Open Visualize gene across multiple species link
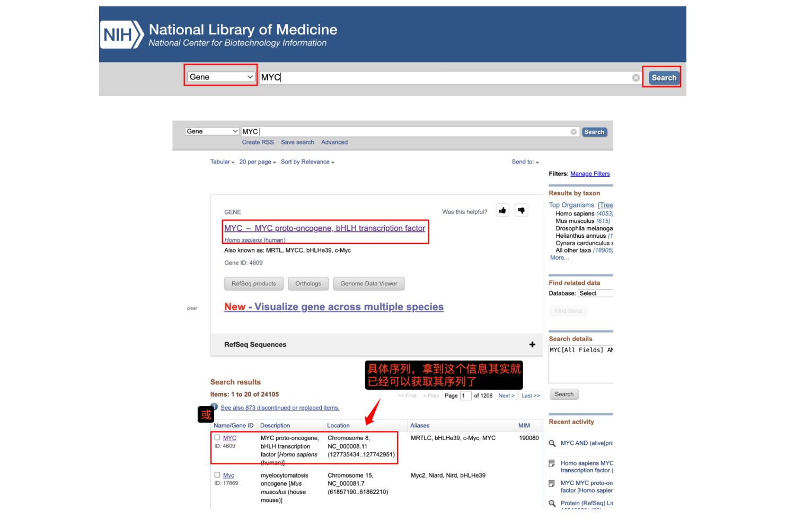Viewport: 812px width, 520px height. coord(334,307)
